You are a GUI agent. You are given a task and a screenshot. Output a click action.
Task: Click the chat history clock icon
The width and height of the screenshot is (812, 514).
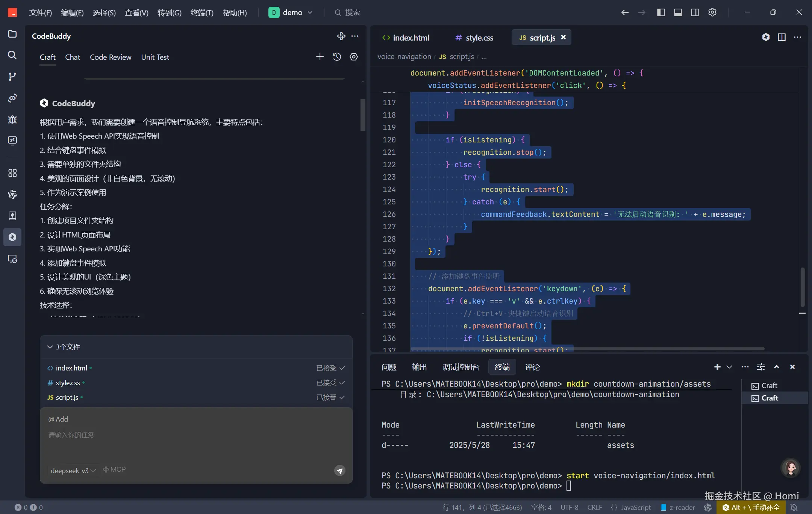click(x=337, y=57)
